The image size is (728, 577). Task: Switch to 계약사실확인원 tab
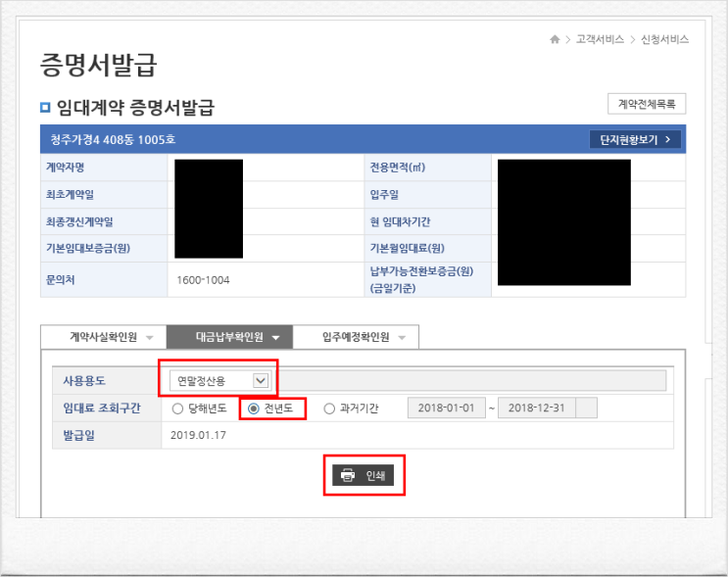(104, 337)
